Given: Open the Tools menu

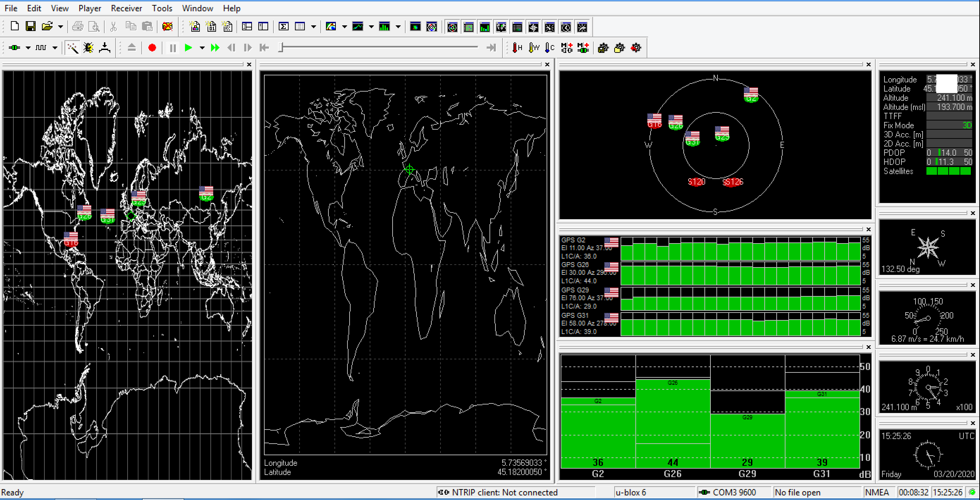Looking at the screenshot, I should (x=162, y=8).
